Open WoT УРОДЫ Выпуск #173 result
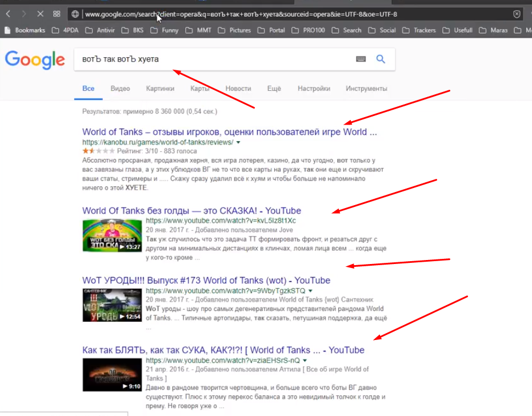 [206, 280]
